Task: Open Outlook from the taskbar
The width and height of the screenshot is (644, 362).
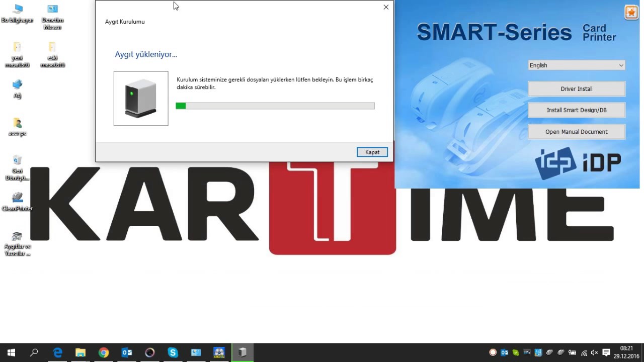Action: coord(127,352)
